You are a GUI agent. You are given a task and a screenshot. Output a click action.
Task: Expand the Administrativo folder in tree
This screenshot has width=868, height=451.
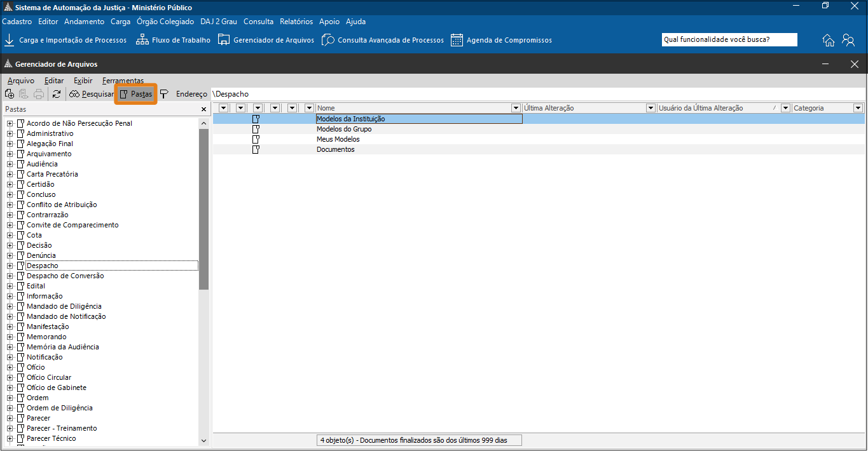point(10,133)
